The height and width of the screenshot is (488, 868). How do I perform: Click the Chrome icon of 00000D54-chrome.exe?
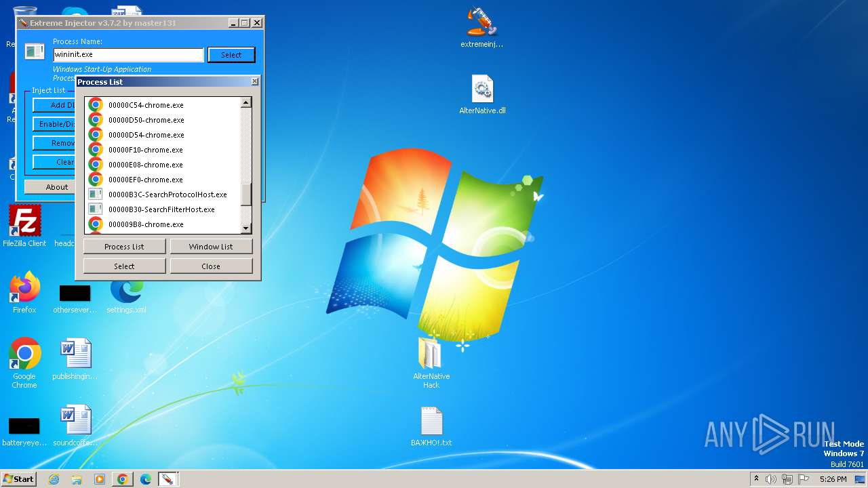[x=96, y=135]
